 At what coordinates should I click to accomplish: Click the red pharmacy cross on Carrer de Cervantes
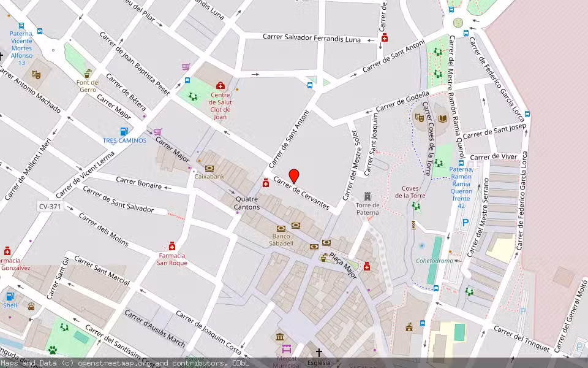point(266,183)
